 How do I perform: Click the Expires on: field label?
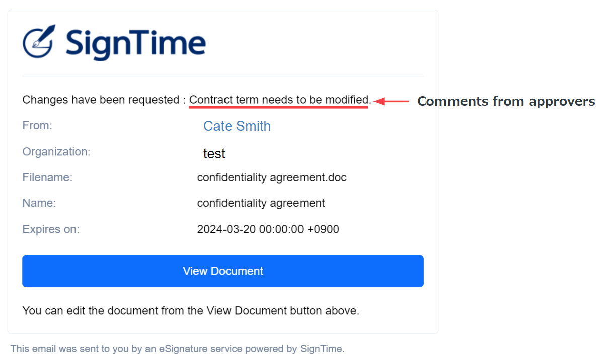[51, 229]
